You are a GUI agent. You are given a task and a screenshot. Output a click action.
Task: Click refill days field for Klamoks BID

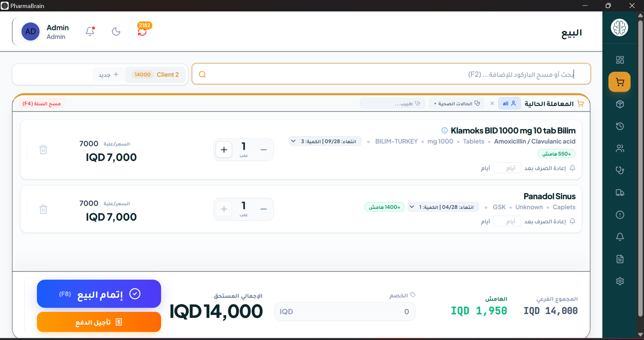pos(507,168)
